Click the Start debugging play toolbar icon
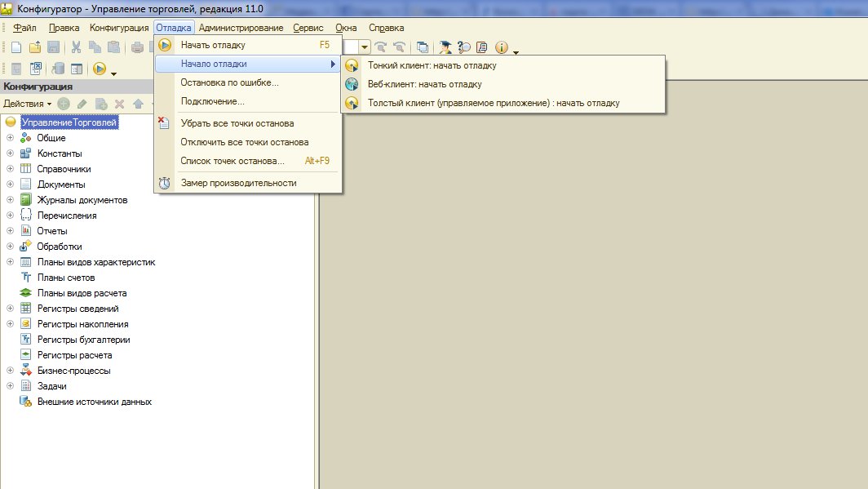 100,69
